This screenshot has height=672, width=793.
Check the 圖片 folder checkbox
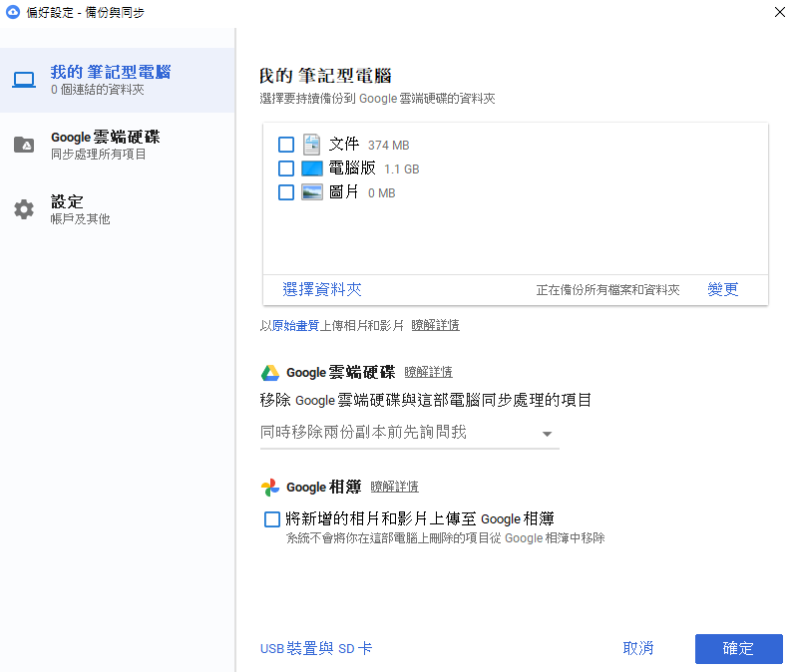286,192
